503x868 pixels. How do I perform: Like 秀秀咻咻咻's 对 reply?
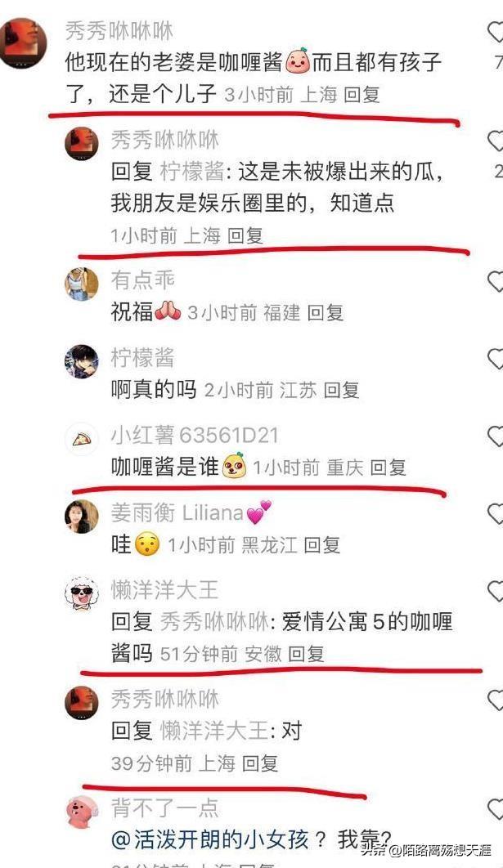click(x=496, y=700)
